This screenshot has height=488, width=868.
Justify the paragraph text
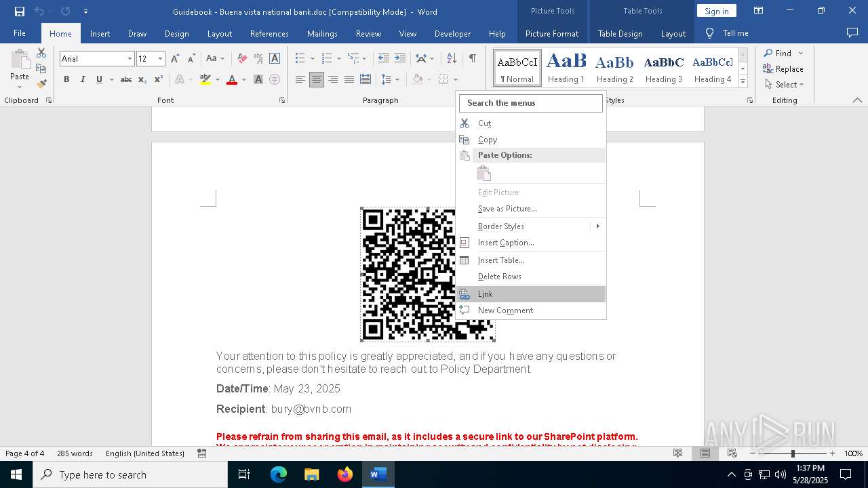pos(349,79)
